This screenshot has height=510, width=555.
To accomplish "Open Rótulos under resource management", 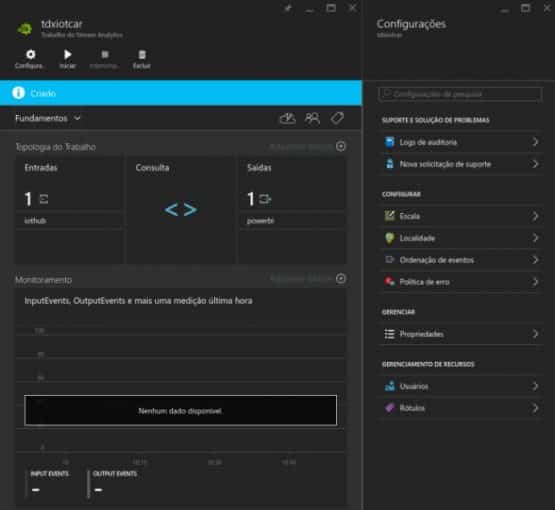I will pyautogui.click(x=461, y=408).
